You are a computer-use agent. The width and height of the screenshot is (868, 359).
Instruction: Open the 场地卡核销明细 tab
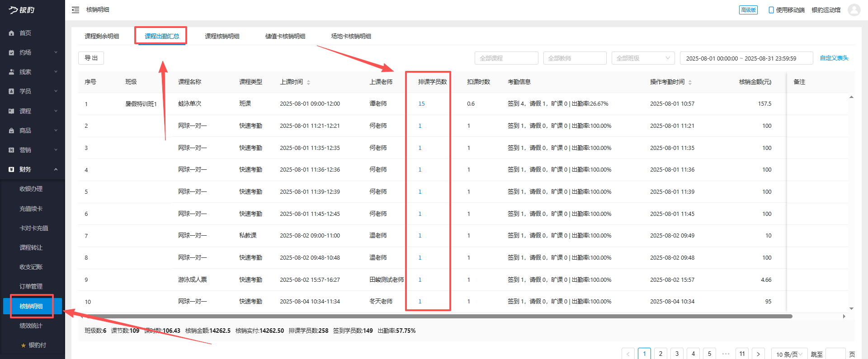click(351, 36)
